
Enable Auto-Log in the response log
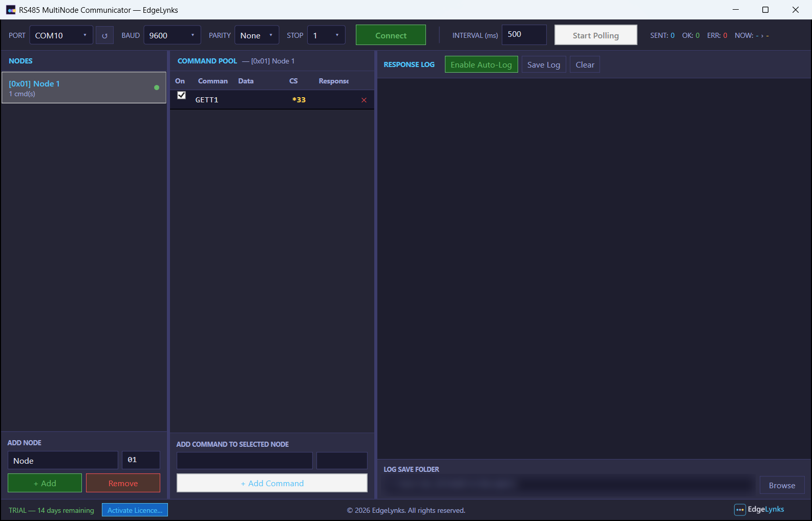(x=481, y=64)
